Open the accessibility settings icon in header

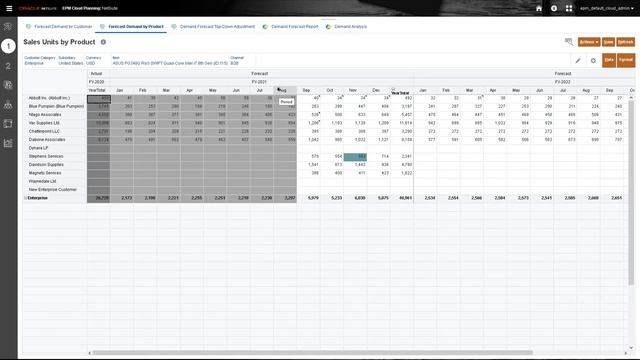(x=554, y=8)
